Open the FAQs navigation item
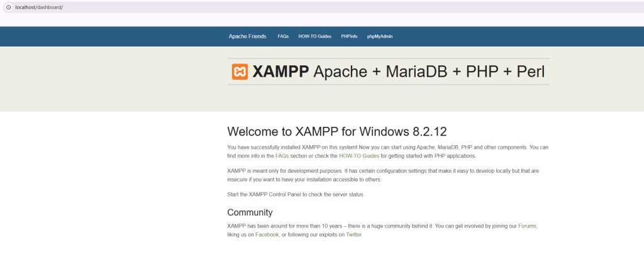This screenshot has width=644, height=272. point(283,36)
